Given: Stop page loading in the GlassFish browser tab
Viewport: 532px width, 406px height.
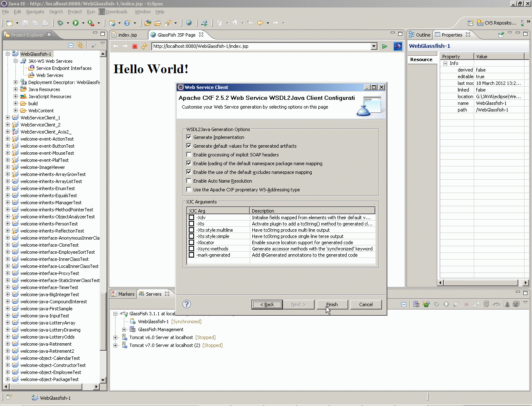Looking at the screenshot, I should [x=135, y=46].
